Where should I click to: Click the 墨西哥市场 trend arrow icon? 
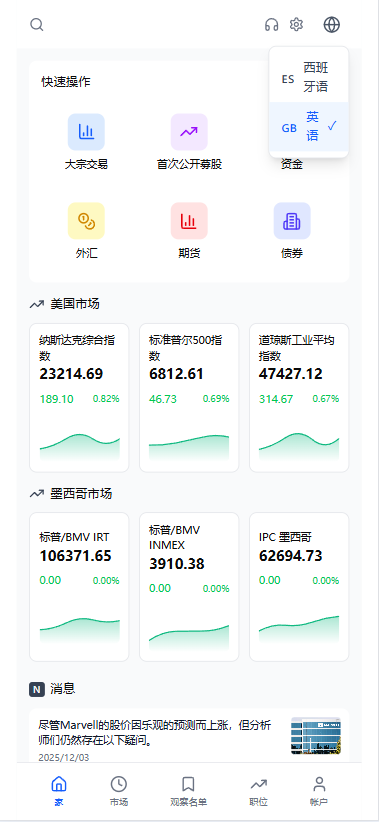pos(37,494)
